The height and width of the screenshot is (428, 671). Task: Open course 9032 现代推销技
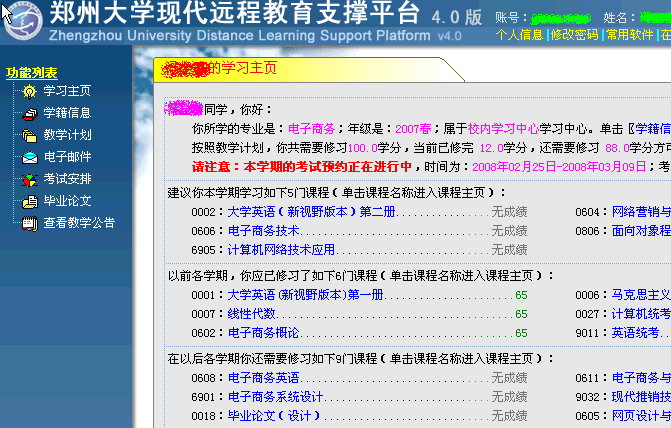641,397
